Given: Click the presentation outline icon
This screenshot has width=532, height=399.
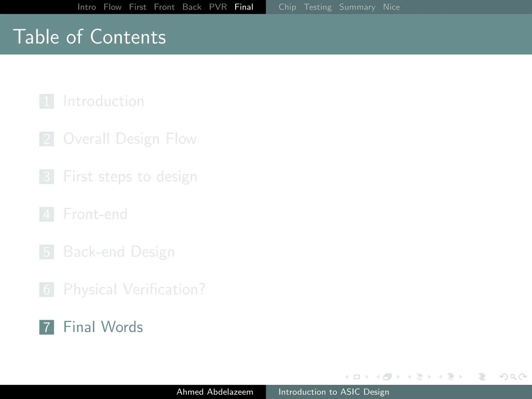Looking at the screenshot, I should 482,377.
